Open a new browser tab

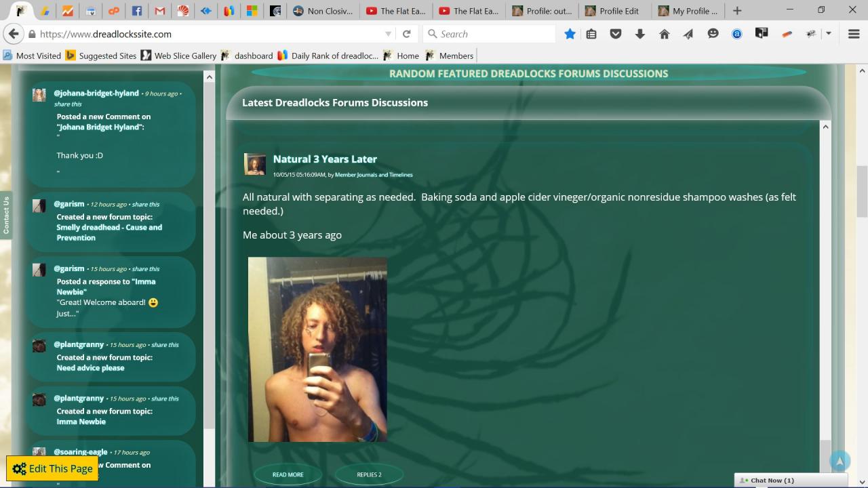[x=737, y=11]
